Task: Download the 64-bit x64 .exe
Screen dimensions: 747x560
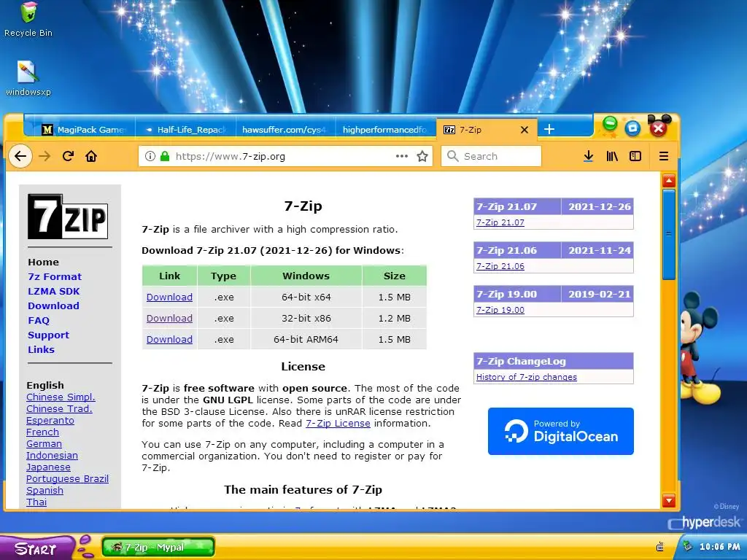Action: [x=169, y=297]
